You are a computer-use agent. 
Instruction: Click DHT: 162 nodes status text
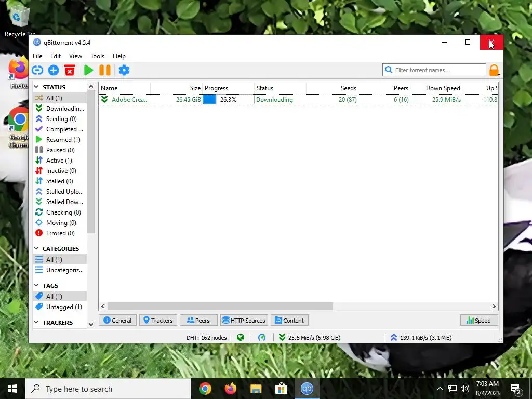[x=206, y=338]
